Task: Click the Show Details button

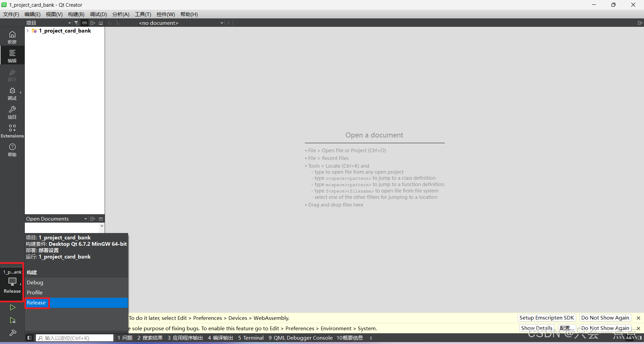Action: pyautogui.click(x=537, y=328)
